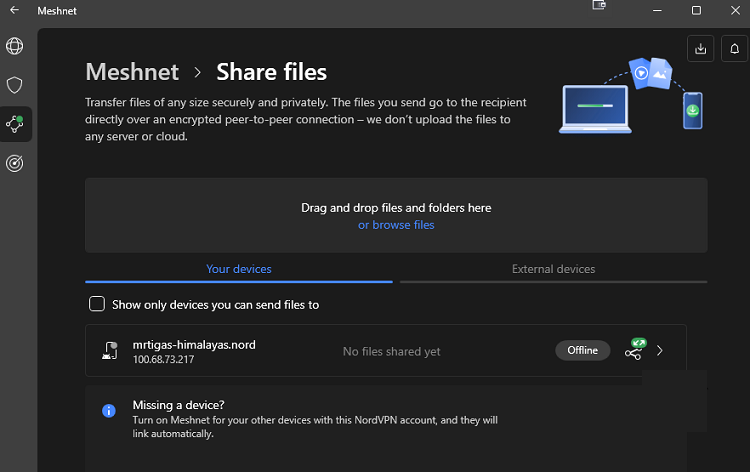Viewport: 750px width, 472px height.
Task: Expand mrtigas-himalayas.nord using the chevron arrow
Action: click(659, 351)
